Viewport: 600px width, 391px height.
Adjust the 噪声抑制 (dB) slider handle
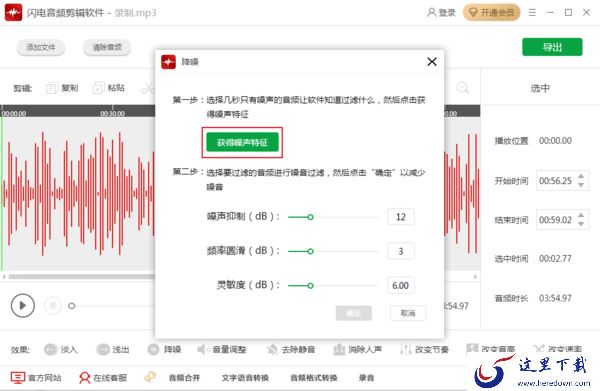click(x=310, y=217)
